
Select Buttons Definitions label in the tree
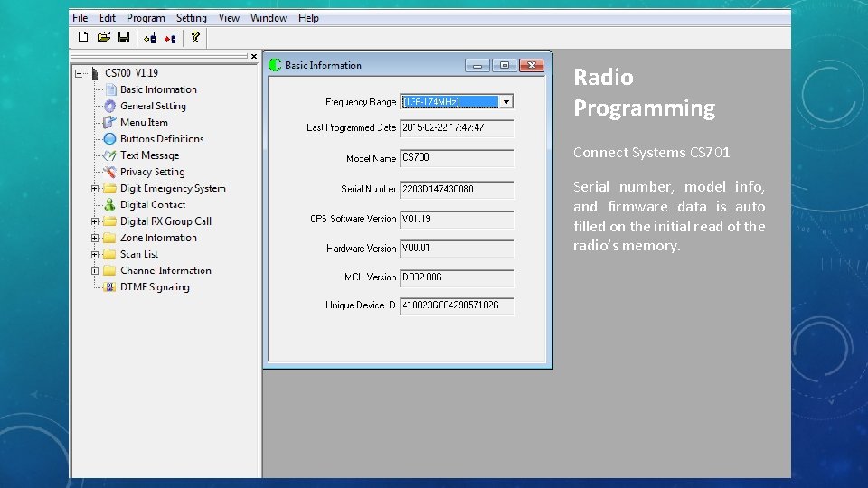(x=162, y=139)
